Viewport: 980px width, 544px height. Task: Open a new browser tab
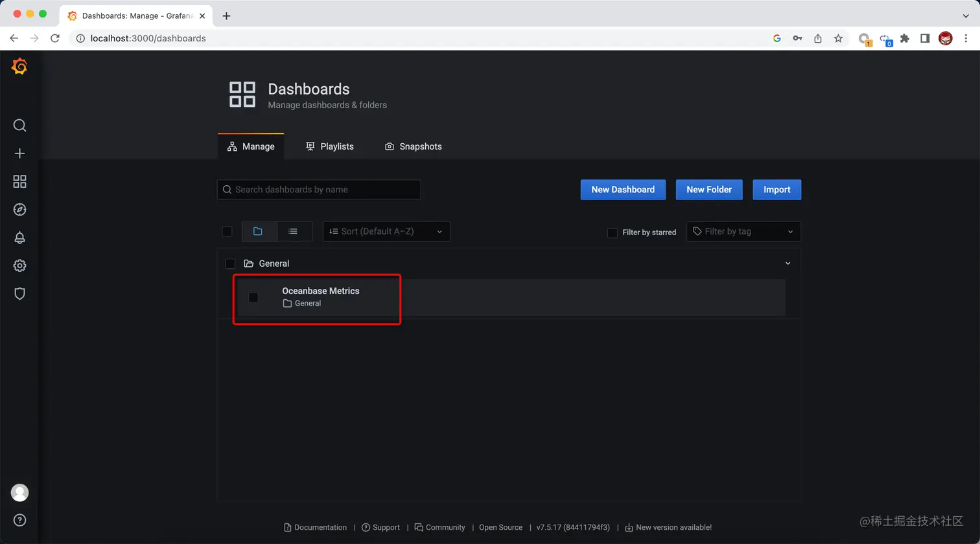[226, 16]
